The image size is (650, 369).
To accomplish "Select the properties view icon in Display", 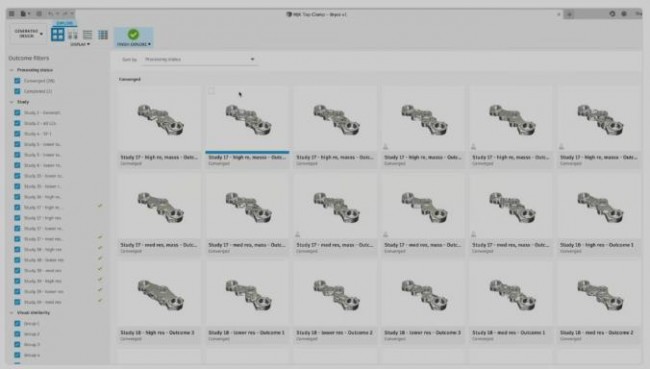I will point(73,34).
